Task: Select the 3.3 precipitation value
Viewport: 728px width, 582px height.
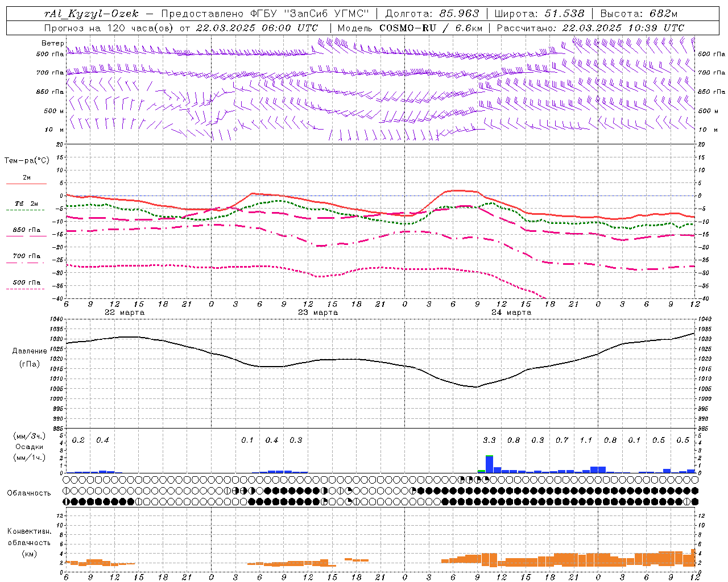Action: click(489, 440)
